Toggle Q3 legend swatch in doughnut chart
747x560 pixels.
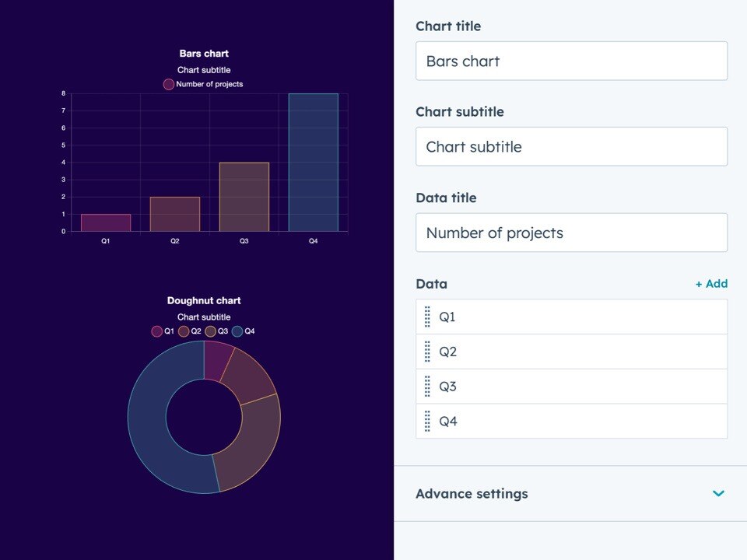[x=210, y=331]
